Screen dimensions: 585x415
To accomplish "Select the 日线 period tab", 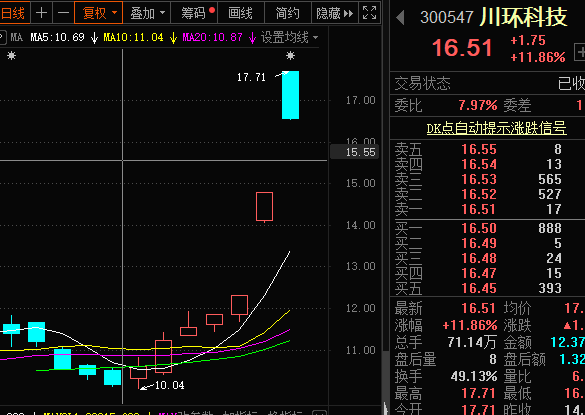I will click(13, 13).
